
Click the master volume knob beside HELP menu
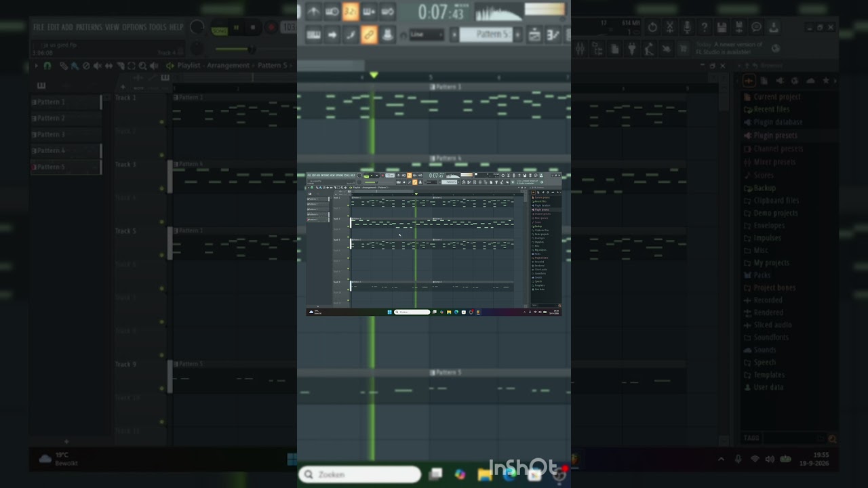[x=197, y=27]
